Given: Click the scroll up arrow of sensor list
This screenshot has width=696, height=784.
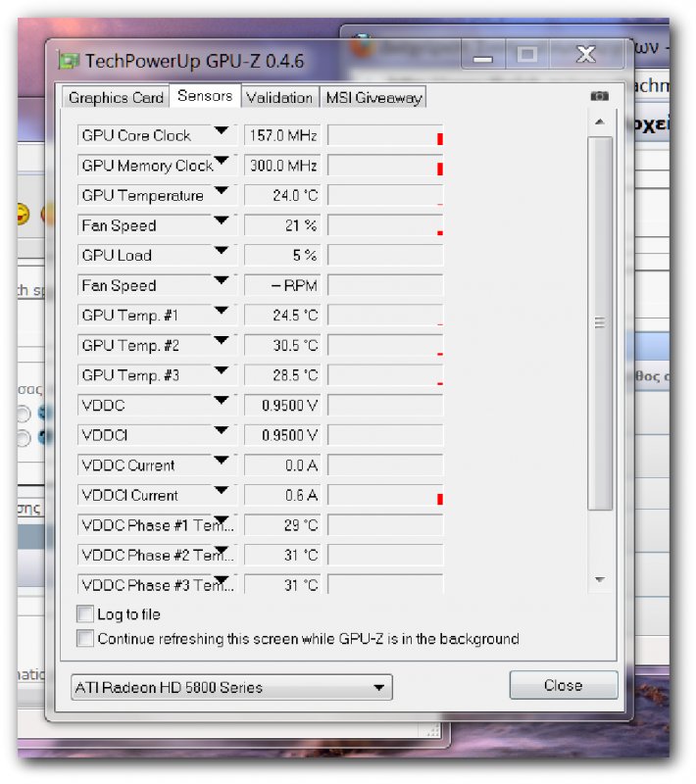Looking at the screenshot, I should coord(600,122).
